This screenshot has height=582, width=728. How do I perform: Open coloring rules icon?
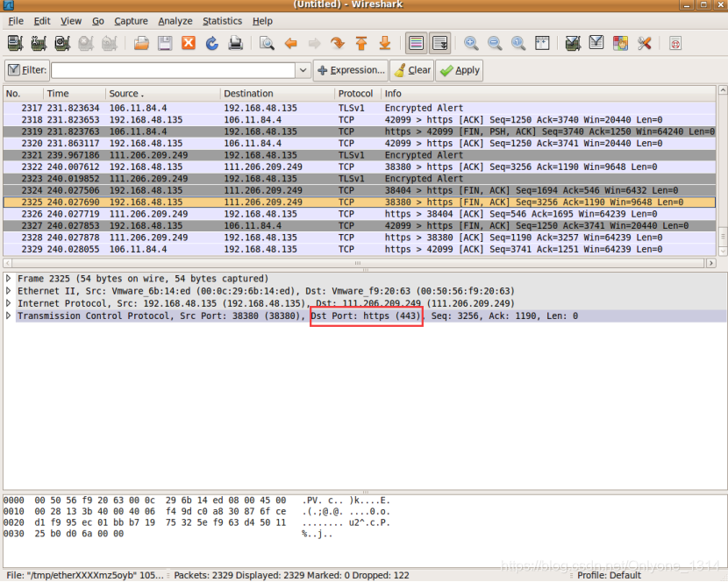click(620, 43)
